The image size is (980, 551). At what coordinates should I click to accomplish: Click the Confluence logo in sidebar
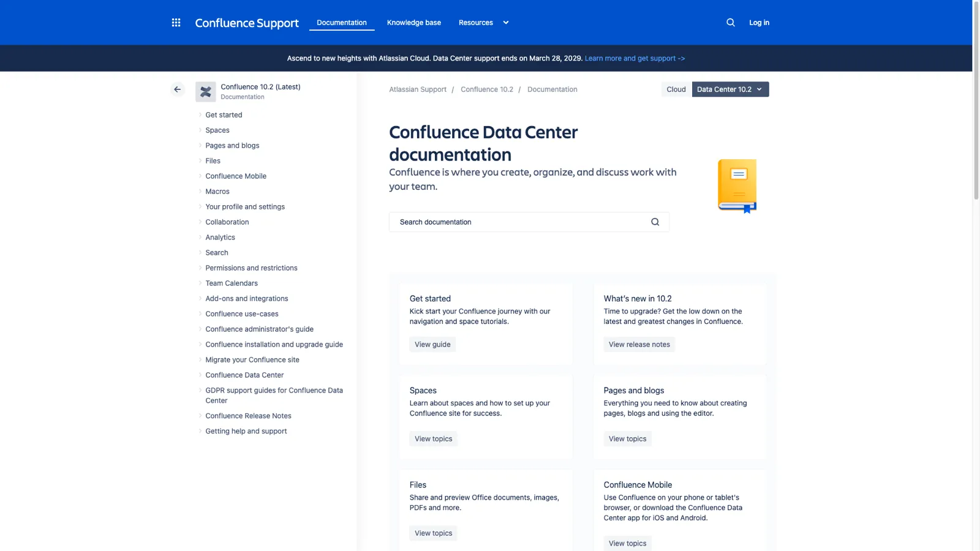(205, 92)
